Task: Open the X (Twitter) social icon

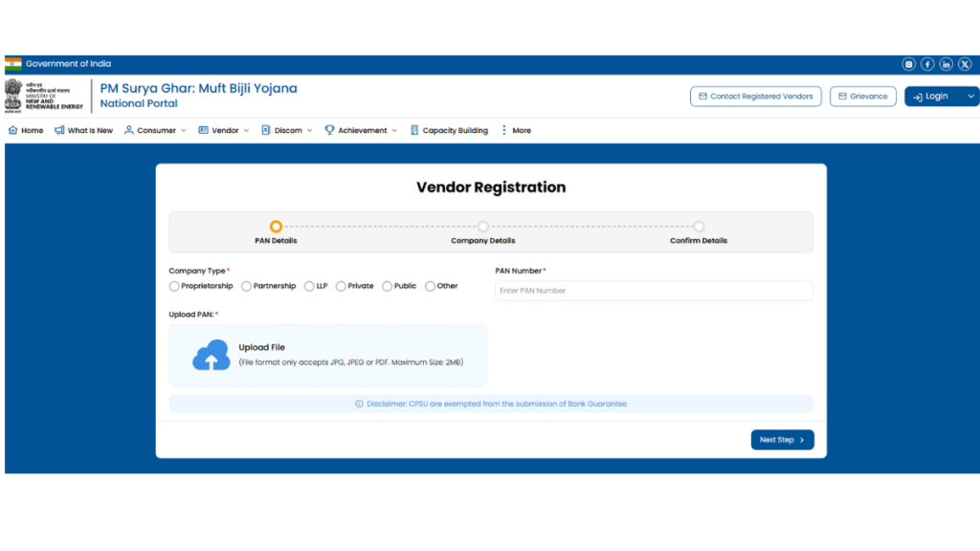Action: (x=965, y=64)
